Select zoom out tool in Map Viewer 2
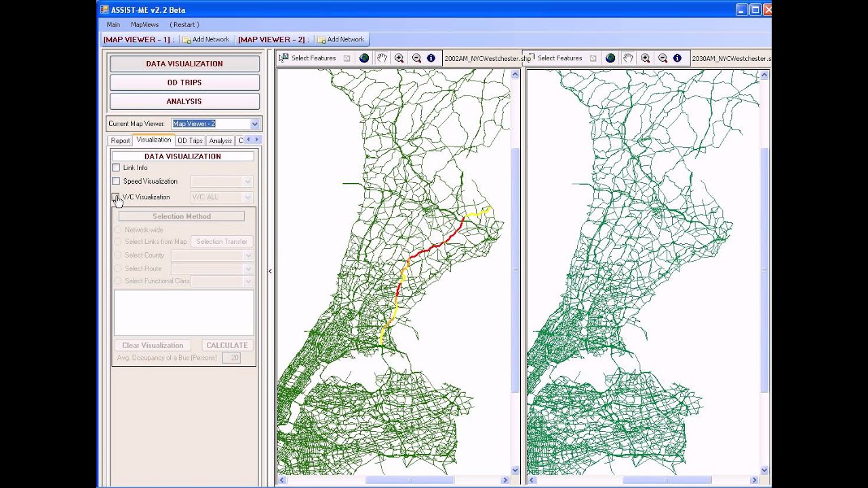Viewport: 868px width, 488px height. [x=663, y=58]
